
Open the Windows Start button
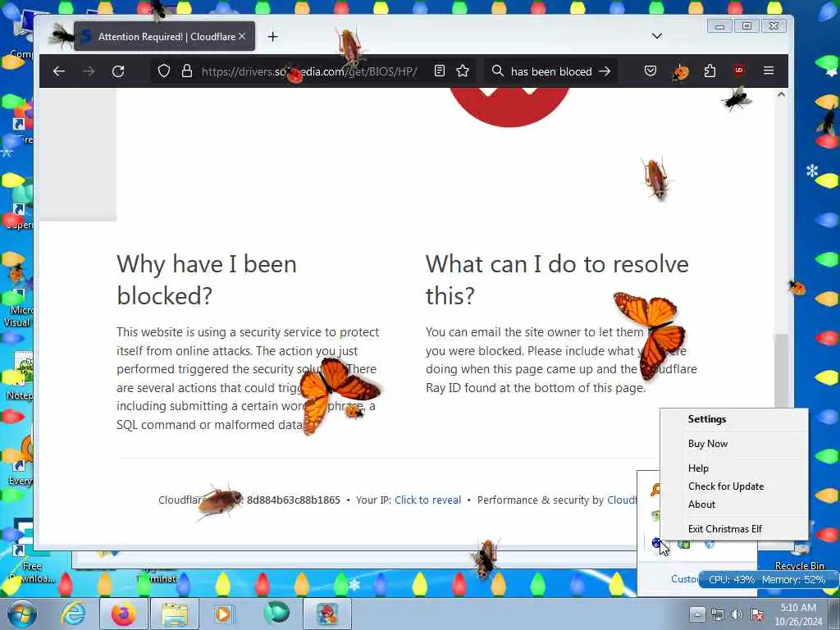(21, 614)
